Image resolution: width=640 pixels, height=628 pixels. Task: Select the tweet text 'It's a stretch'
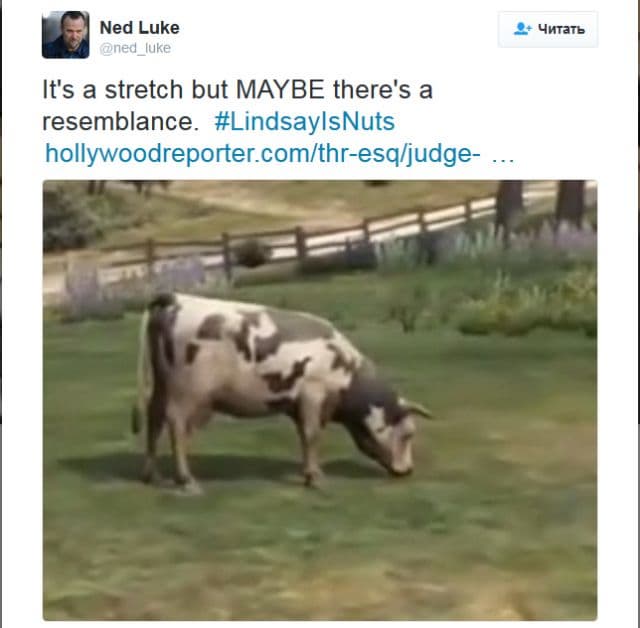point(113,89)
